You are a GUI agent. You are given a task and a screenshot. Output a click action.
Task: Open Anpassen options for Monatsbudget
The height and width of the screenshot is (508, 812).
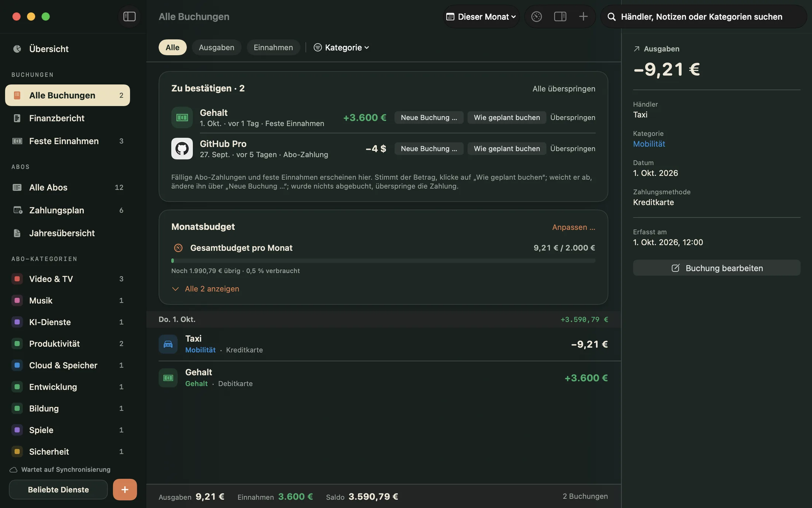tap(574, 227)
